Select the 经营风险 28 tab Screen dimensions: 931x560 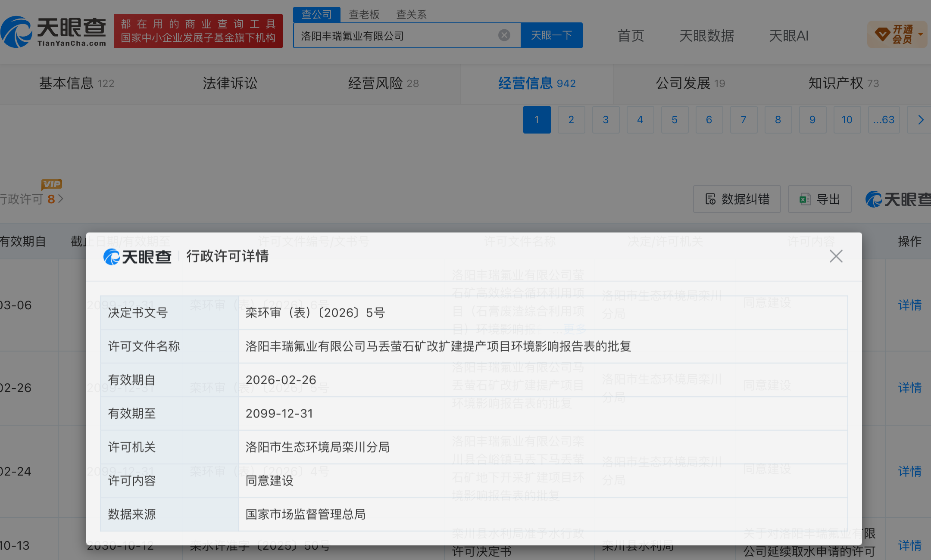click(383, 83)
